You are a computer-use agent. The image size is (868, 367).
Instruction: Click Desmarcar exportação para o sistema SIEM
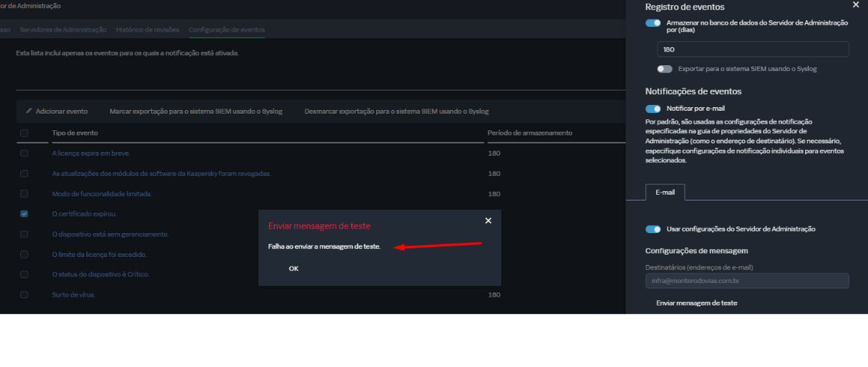397,111
